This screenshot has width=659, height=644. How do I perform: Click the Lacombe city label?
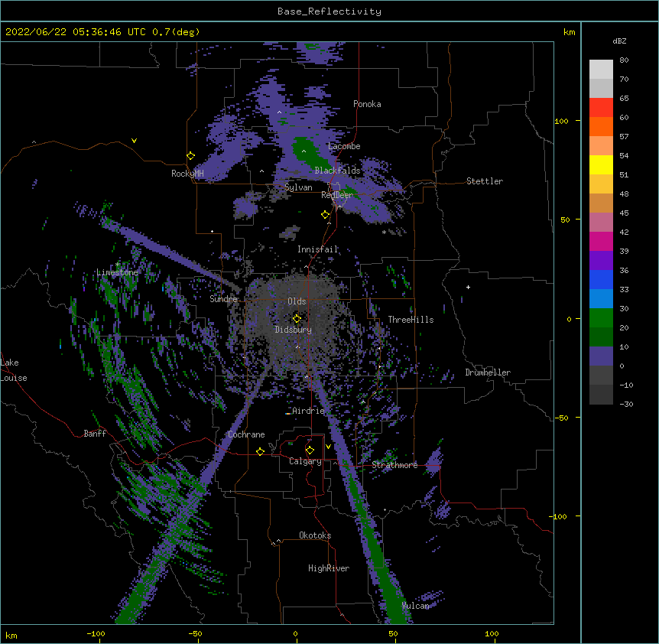pos(344,146)
